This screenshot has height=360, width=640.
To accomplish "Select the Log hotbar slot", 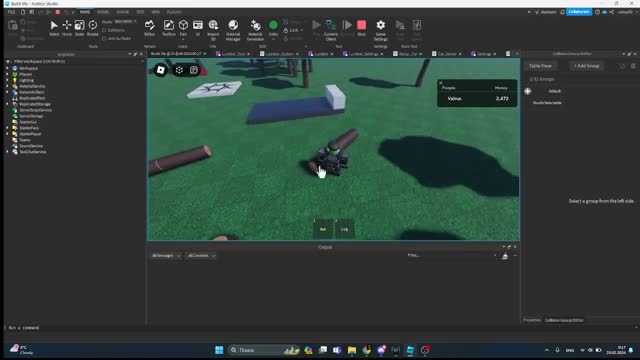I will tap(344, 229).
